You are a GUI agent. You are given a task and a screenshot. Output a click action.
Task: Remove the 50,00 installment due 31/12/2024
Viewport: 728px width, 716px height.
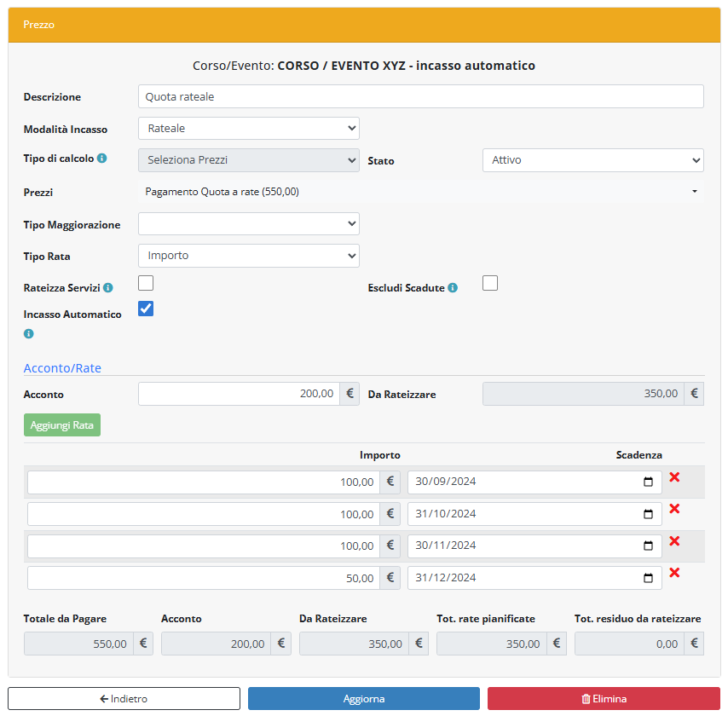click(x=674, y=573)
